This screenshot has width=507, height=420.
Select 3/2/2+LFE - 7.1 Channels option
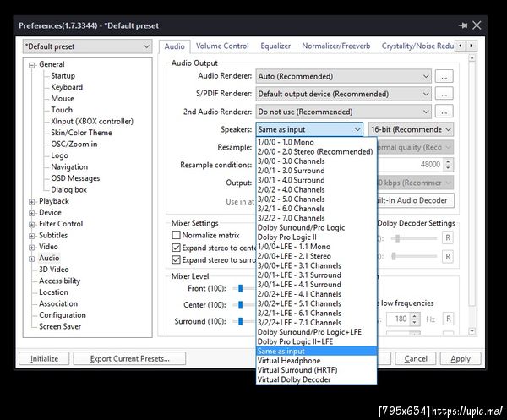(316, 323)
